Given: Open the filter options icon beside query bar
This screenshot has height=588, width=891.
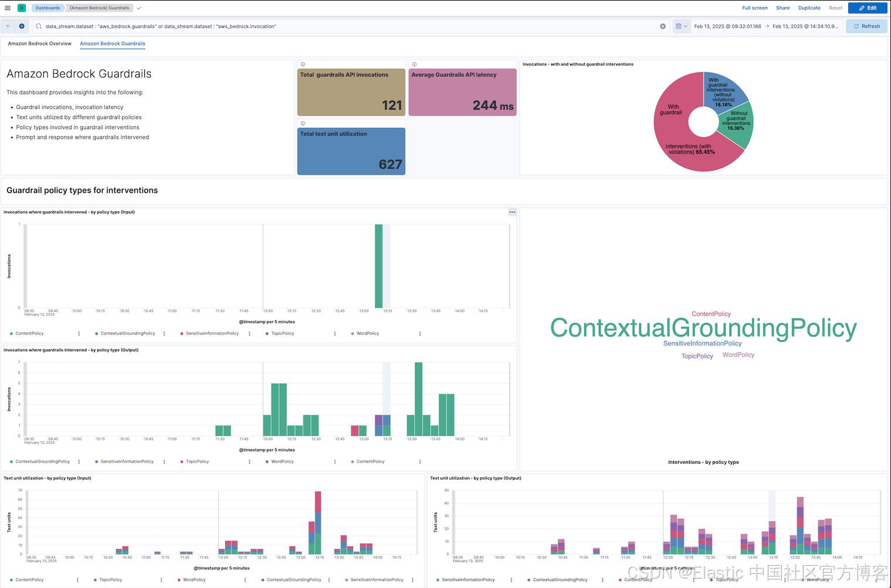Looking at the screenshot, I should 8,26.
